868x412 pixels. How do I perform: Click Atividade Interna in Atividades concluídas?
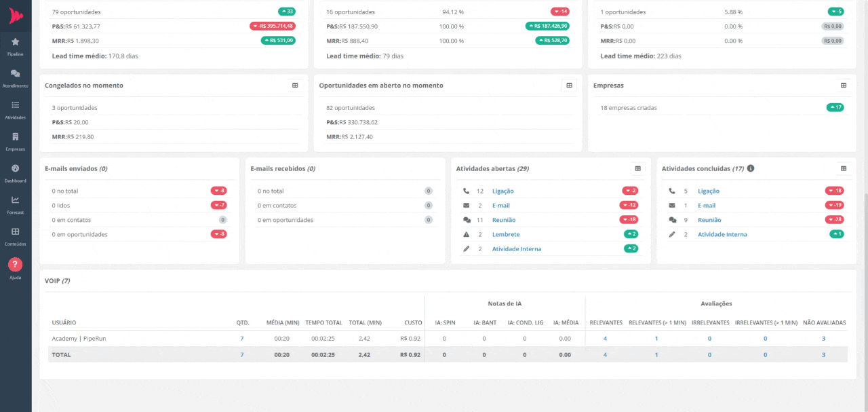722,234
